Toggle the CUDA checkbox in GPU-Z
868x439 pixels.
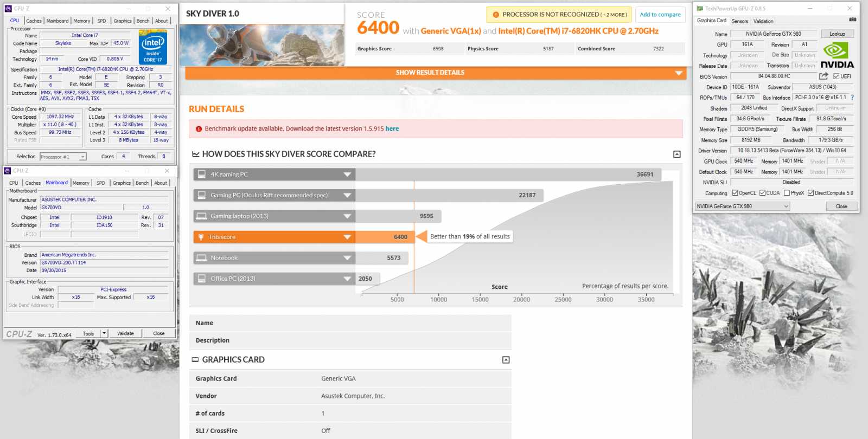[x=763, y=193]
